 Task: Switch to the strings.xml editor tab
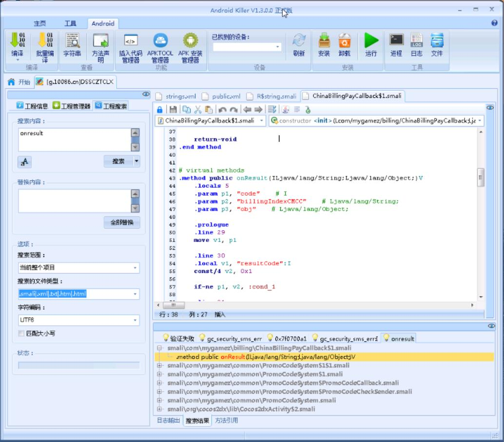coord(176,96)
